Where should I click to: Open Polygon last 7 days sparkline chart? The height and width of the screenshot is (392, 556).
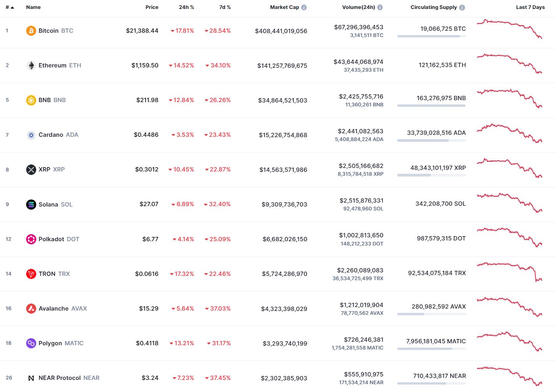510,341
